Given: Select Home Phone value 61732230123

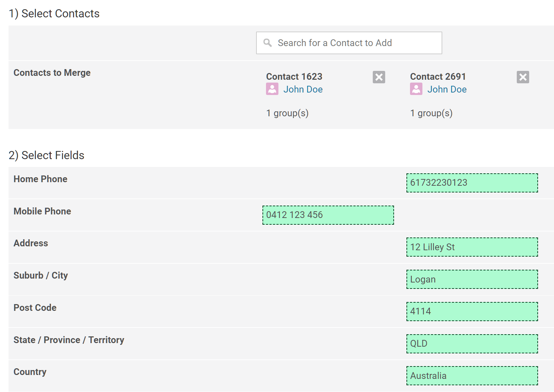Looking at the screenshot, I should 472,183.
